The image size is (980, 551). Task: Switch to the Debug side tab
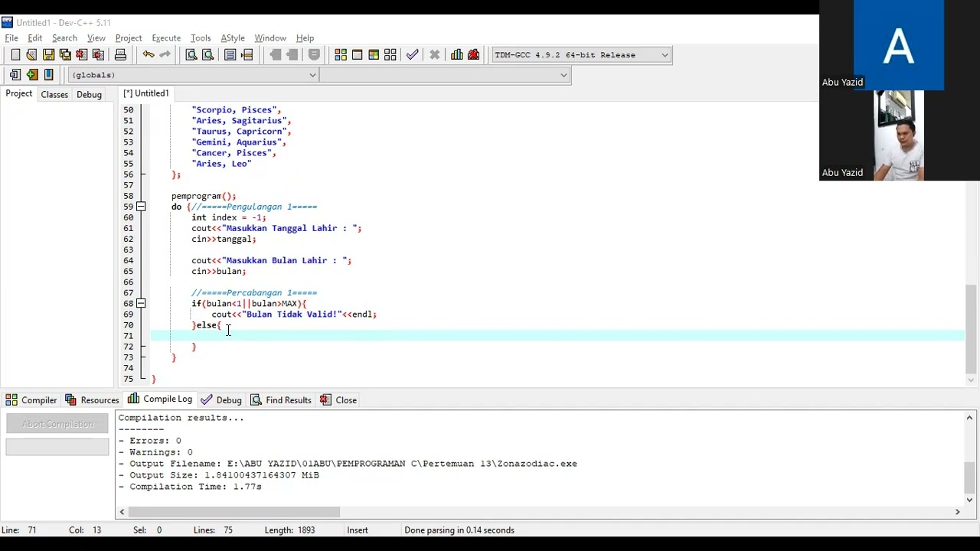89,94
